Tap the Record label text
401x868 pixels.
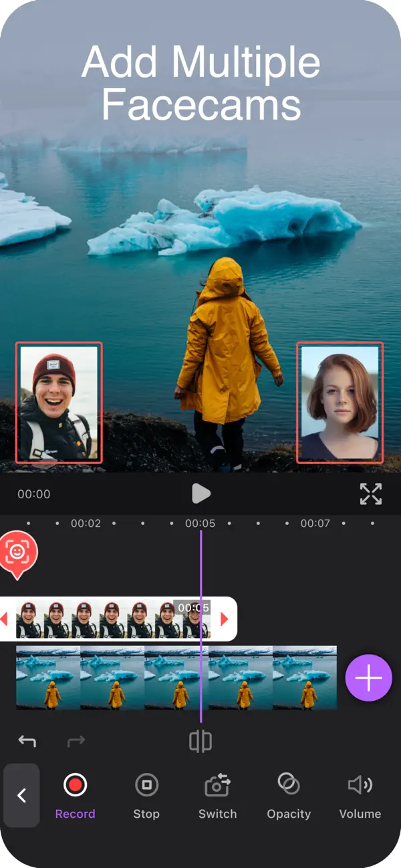75,814
